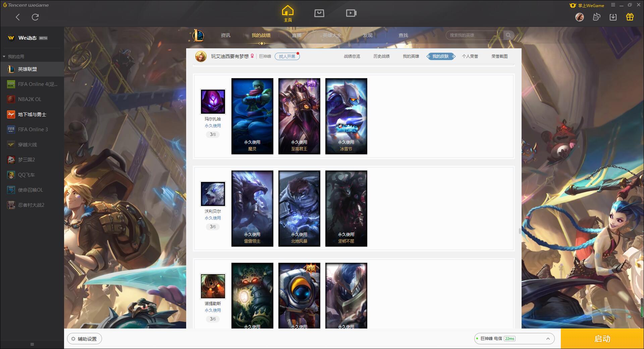Click the 沃利贝尔 champion portrait
This screenshot has height=349, width=644.
[x=213, y=194]
